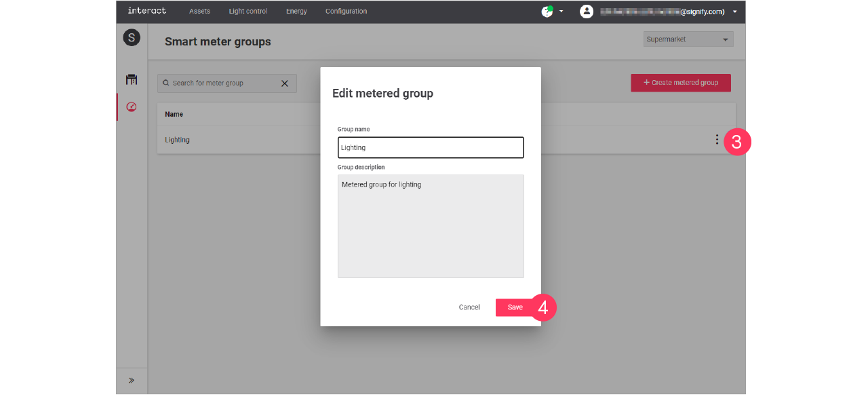Viewport: 868px width, 407px height.
Task: Click the S project avatar in sidebar
Action: tap(132, 38)
